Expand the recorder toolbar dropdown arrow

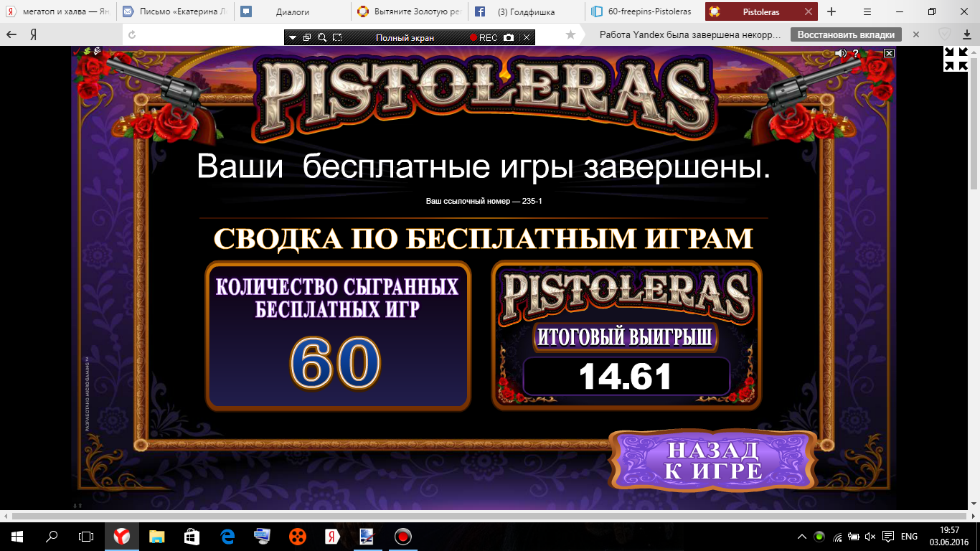(x=293, y=37)
